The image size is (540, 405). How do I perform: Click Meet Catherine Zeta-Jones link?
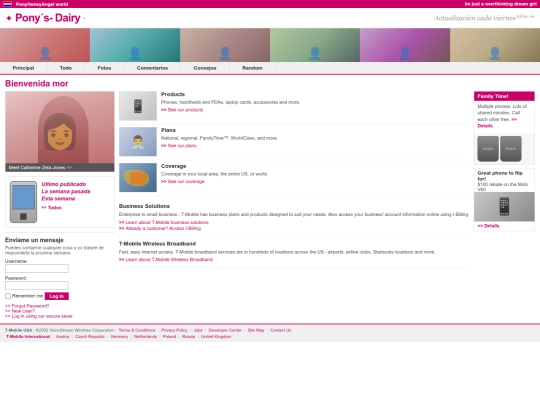[x=40, y=167]
